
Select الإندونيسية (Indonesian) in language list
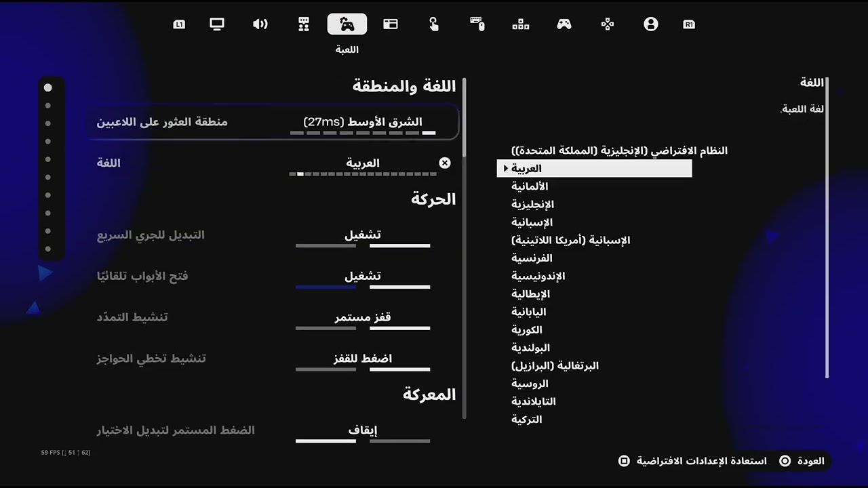538,276
